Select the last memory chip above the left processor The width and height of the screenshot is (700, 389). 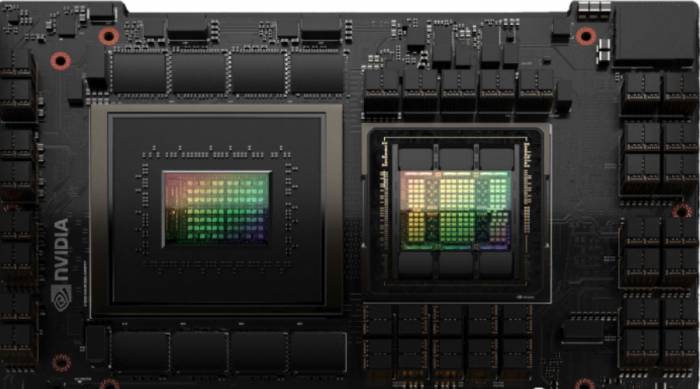point(317,73)
